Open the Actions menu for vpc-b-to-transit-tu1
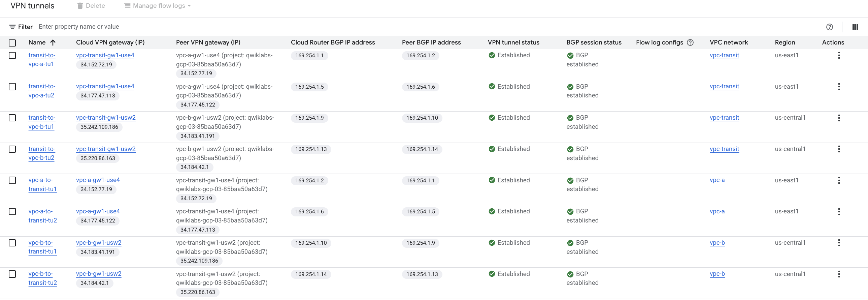Viewport: 868px width, 300px height. click(x=839, y=243)
